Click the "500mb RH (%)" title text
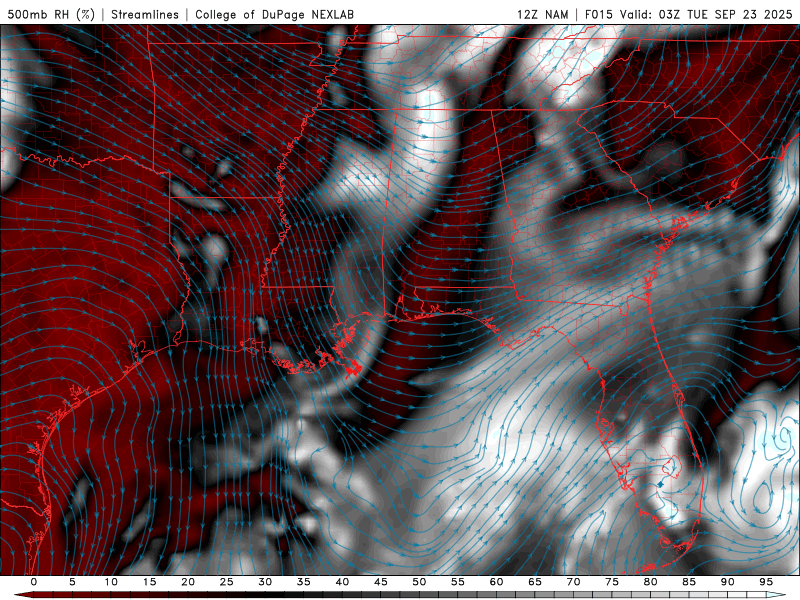This screenshot has height=600, width=800. coord(52,14)
